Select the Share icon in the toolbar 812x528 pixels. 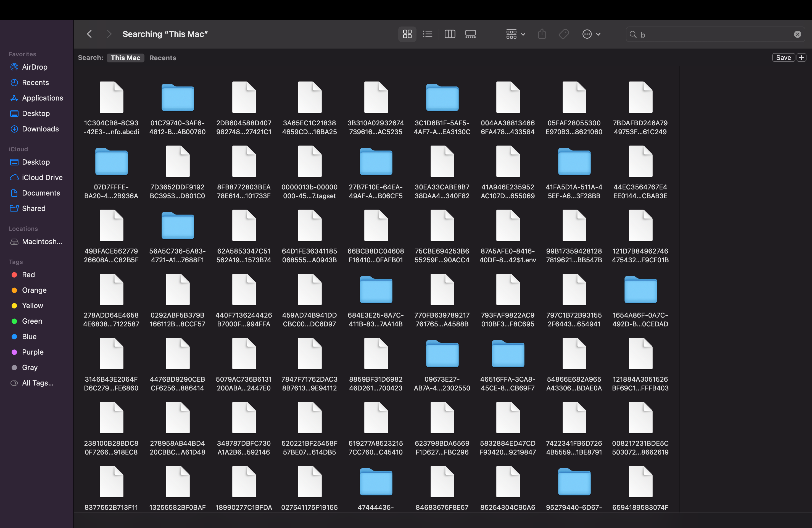click(x=542, y=34)
